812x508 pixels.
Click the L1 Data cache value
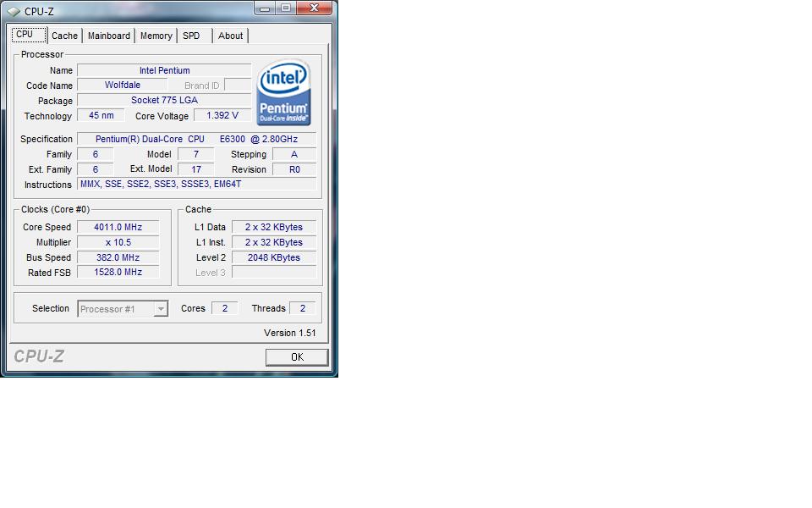click(x=273, y=227)
